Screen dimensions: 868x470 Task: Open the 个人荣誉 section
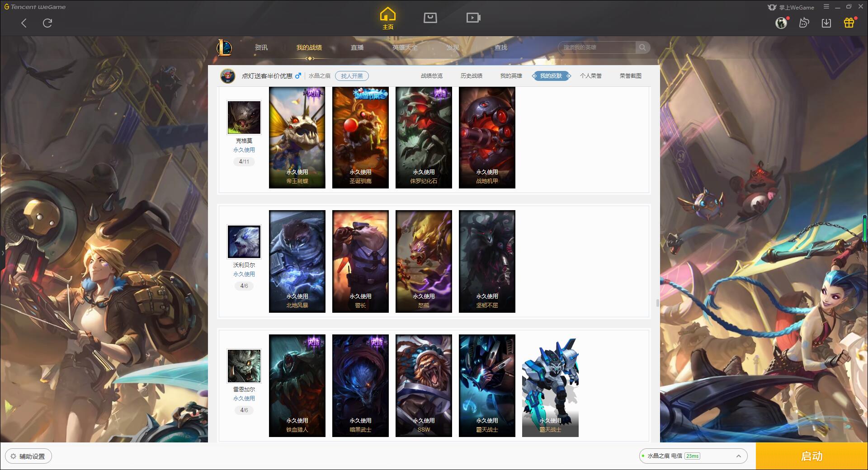pyautogui.click(x=591, y=76)
